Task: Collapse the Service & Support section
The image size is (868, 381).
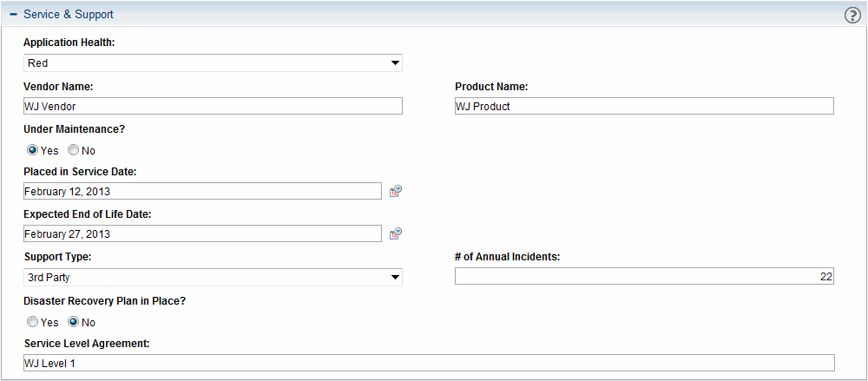Action: pyautogui.click(x=13, y=15)
